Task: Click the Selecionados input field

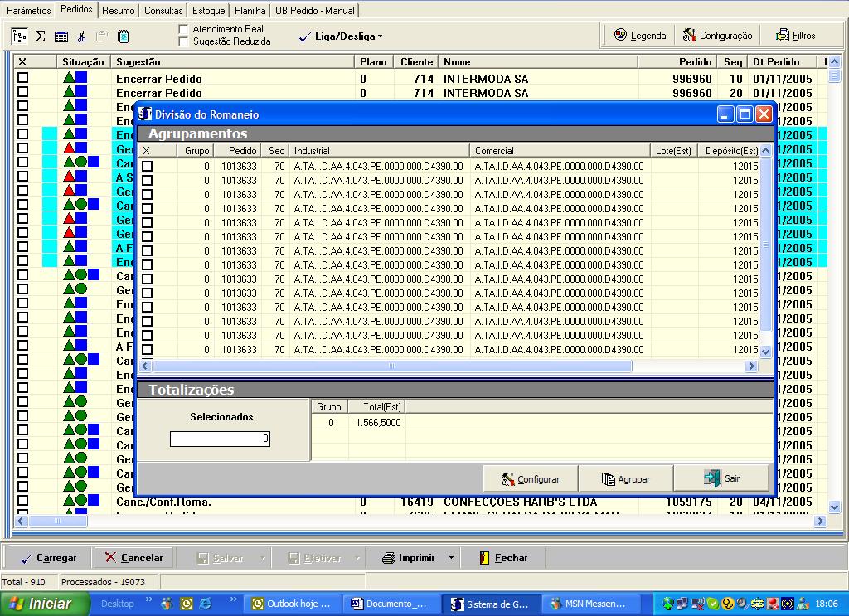Action: 220,439
